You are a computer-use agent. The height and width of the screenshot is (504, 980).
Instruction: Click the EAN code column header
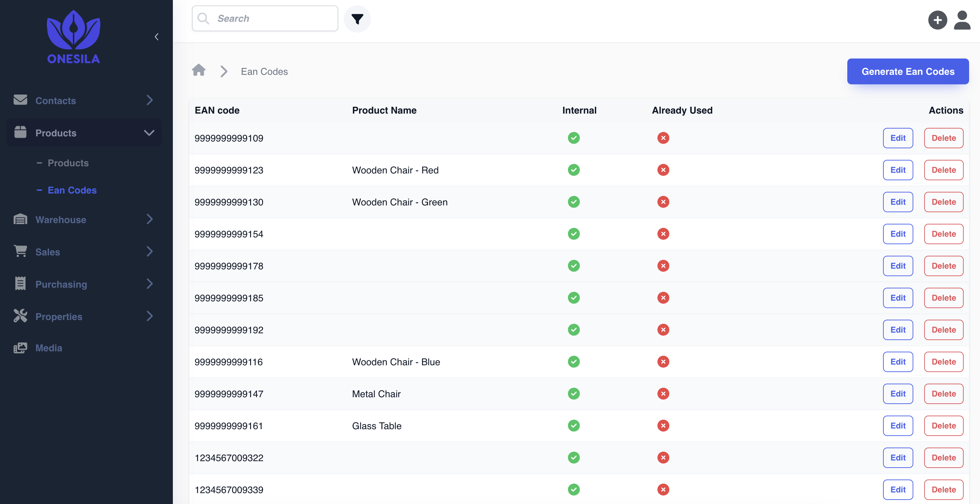[217, 110]
